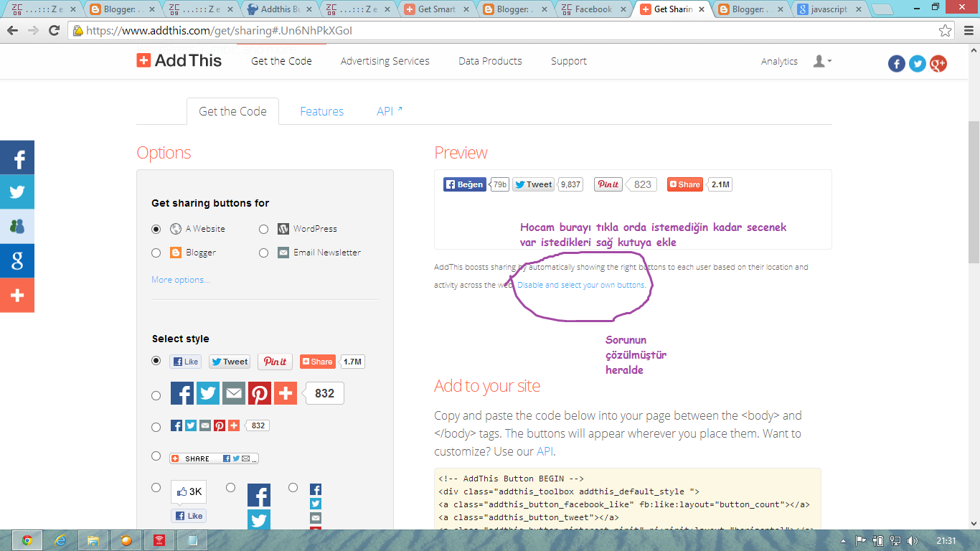
Task: Switch to the API tab
Action: [x=390, y=111]
